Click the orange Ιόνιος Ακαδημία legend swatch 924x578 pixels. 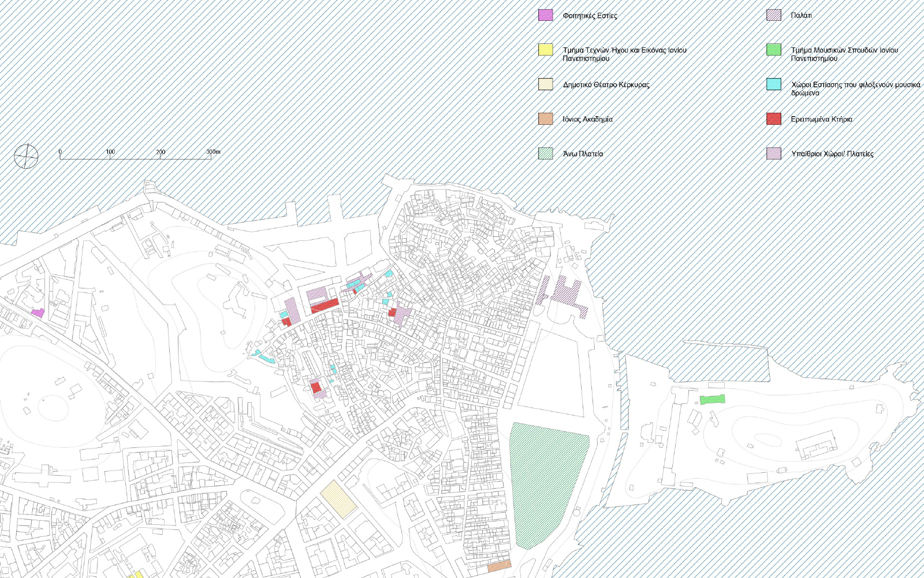tap(546, 119)
